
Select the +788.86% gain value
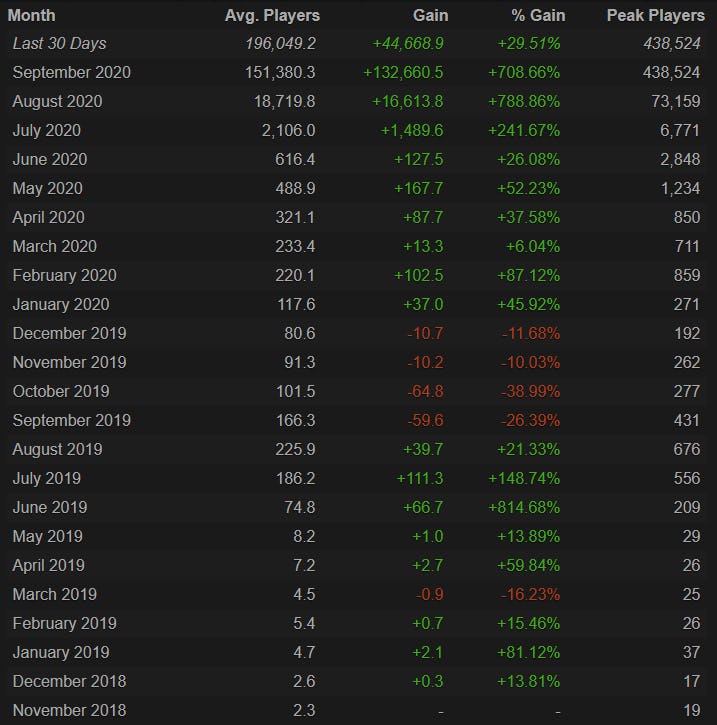pyautogui.click(x=525, y=102)
